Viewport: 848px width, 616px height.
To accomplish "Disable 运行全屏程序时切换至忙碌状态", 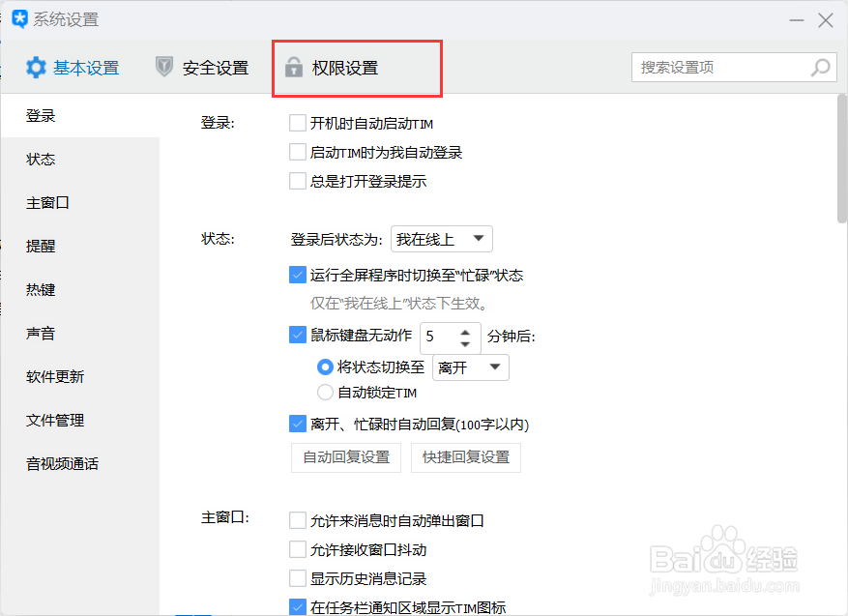I will (x=298, y=275).
